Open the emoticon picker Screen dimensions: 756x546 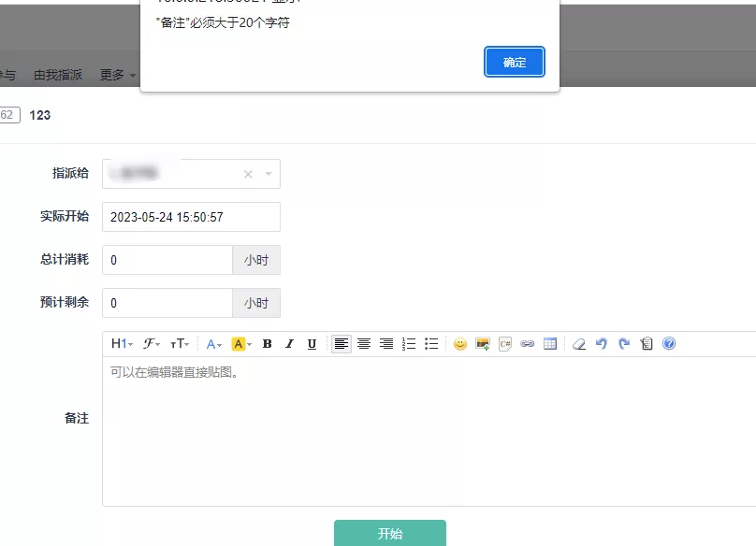460,344
